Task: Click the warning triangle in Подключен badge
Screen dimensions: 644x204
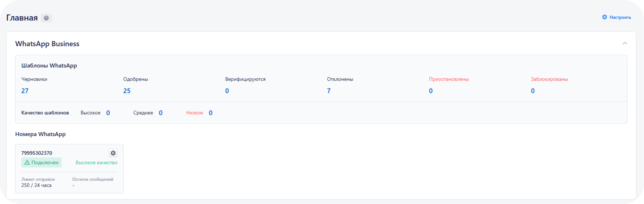Action: coord(27,162)
